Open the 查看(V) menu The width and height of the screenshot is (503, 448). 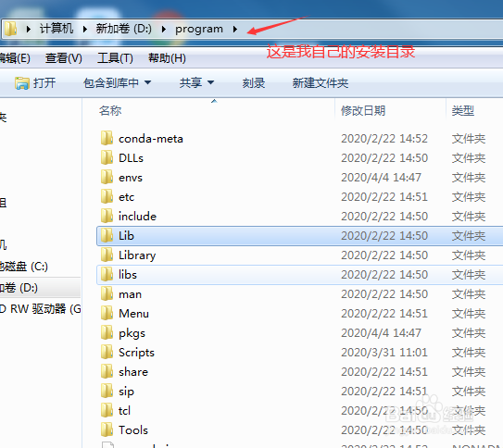click(x=64, y=58)
